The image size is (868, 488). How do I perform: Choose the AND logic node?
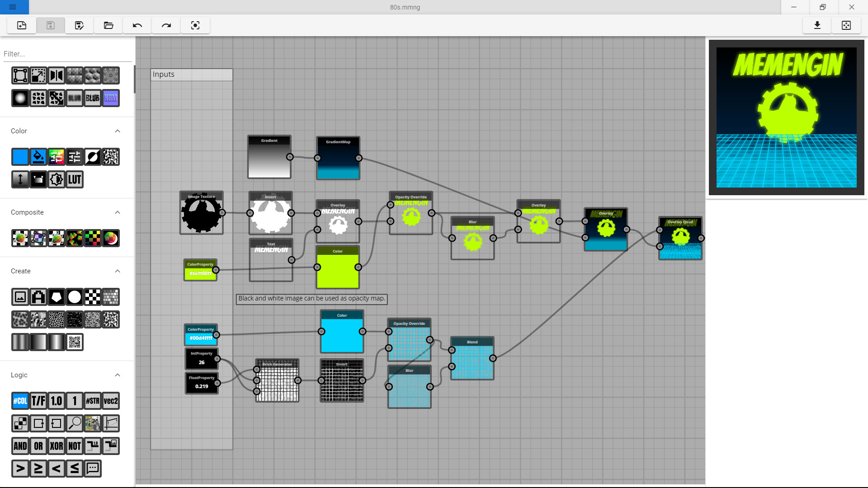tap(20, 446)
